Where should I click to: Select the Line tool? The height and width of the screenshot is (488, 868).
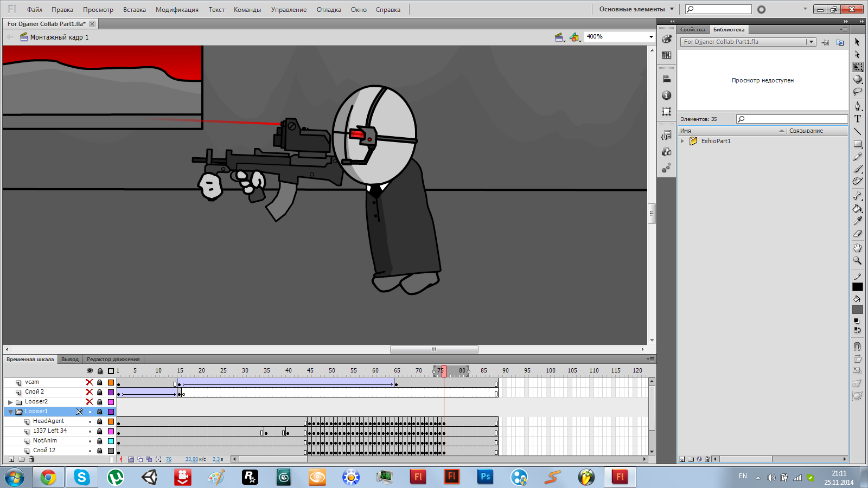click(857, 131)
